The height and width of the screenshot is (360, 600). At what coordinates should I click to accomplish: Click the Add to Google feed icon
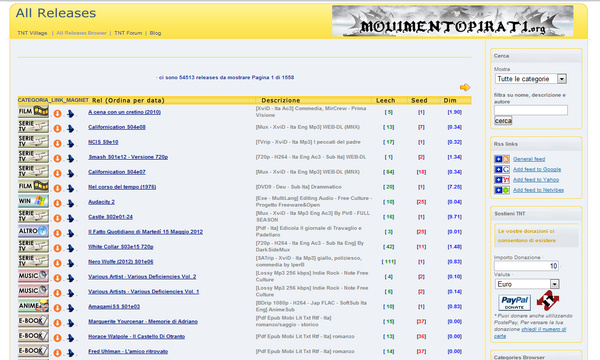click(x=502, y=169)
